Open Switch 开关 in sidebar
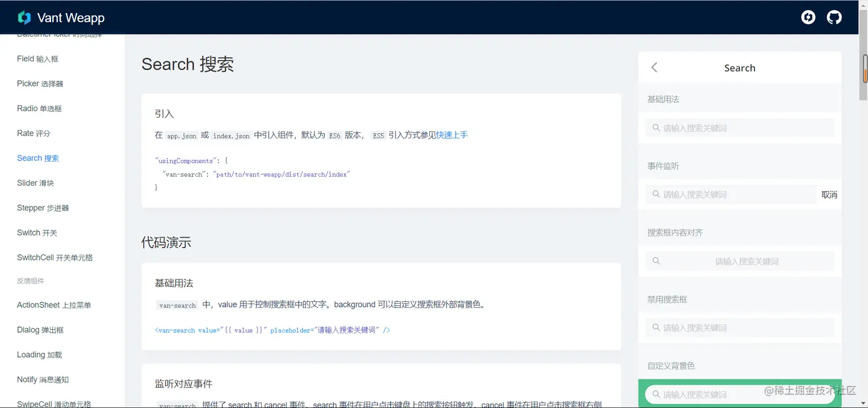868x408 pixels. pos(37,232)
